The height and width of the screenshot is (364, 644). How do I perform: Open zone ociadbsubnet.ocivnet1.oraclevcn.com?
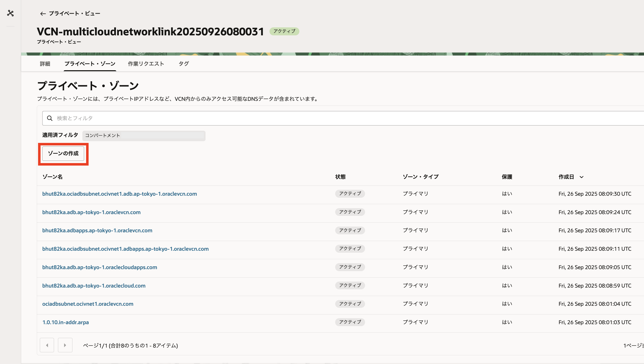(88, 304)
